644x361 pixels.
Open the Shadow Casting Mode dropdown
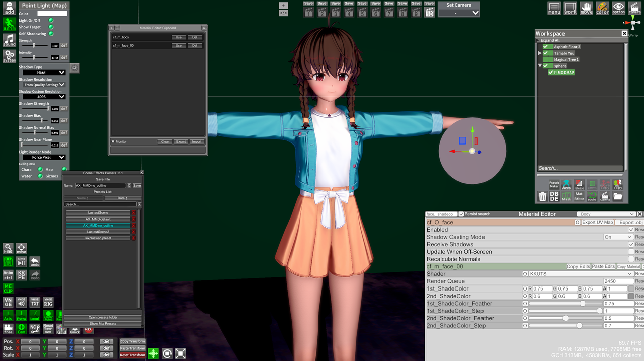click(618, 237)
